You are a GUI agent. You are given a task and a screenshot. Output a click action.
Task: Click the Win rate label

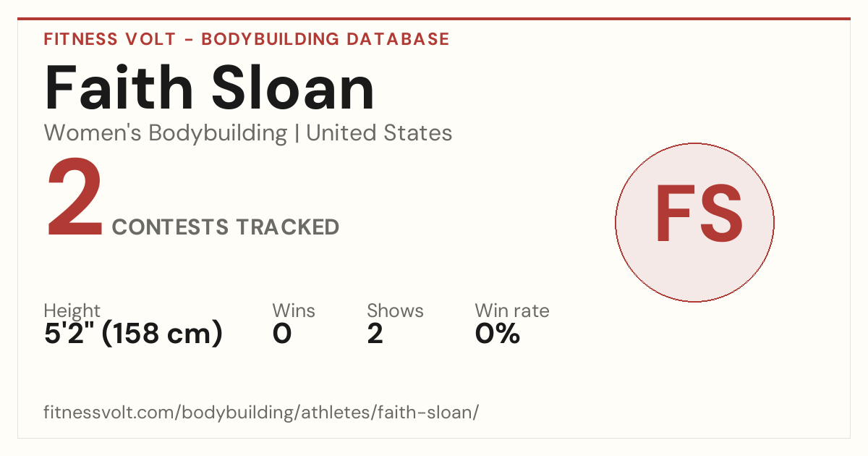pos(512,311)
